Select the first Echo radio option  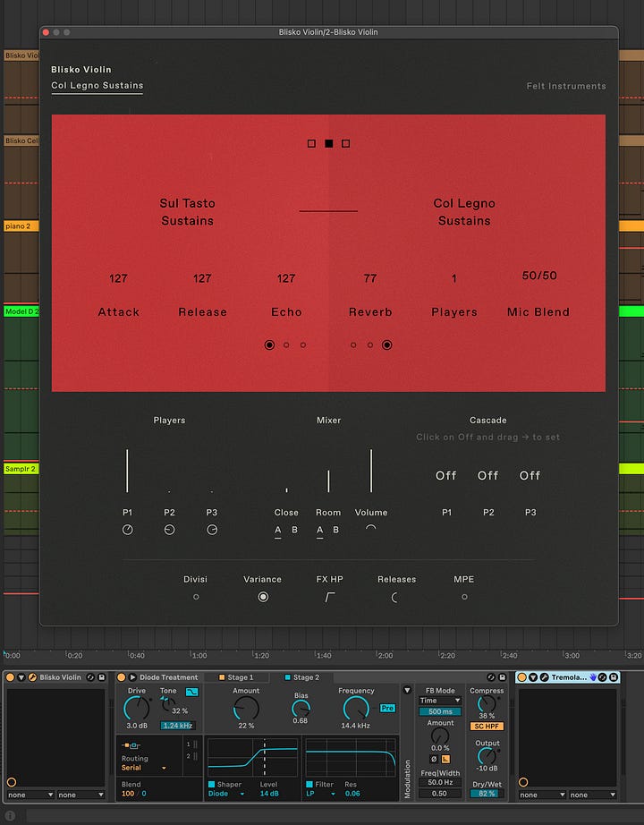269,345
